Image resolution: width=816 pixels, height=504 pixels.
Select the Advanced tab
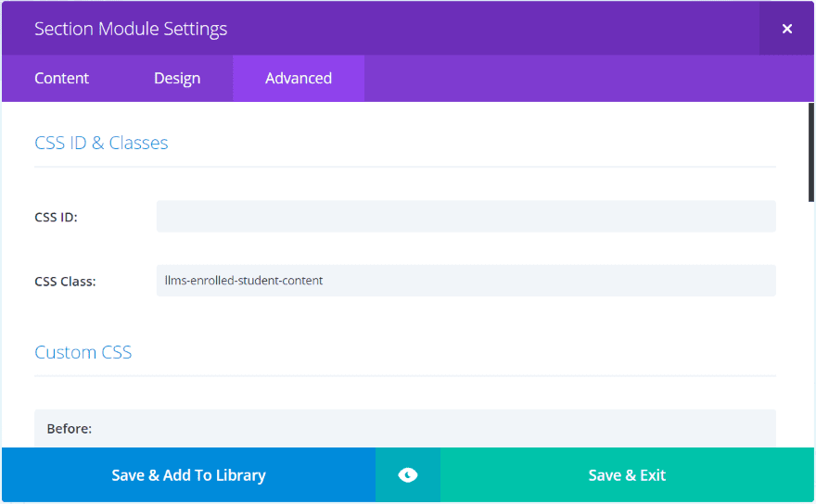click(299, 79)
